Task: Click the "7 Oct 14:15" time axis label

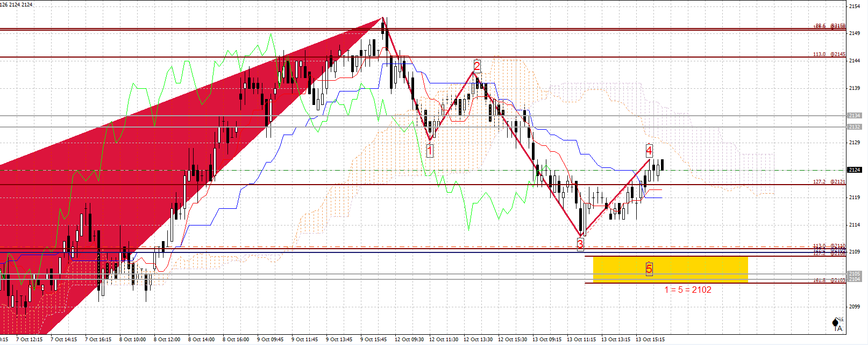Action: (x=63, y=340)
